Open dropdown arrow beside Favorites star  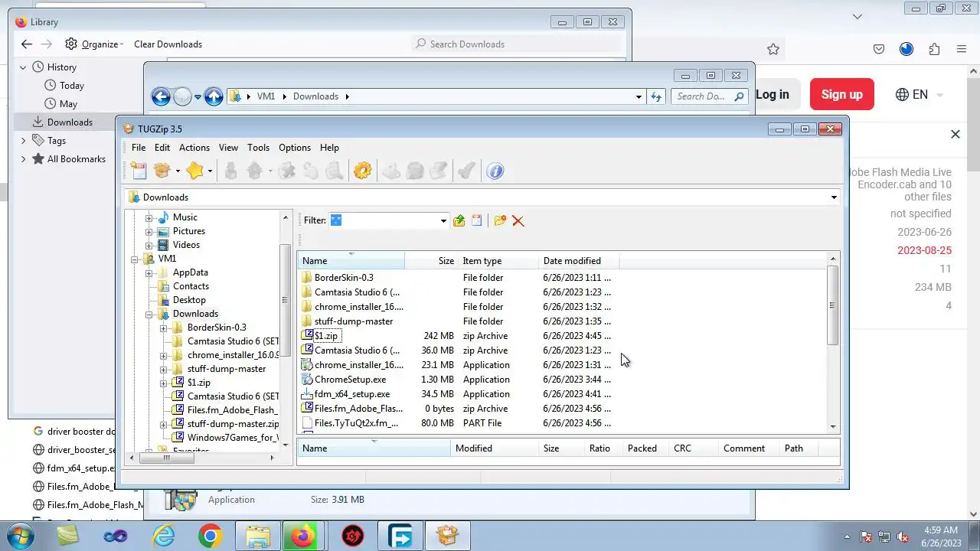210,171
